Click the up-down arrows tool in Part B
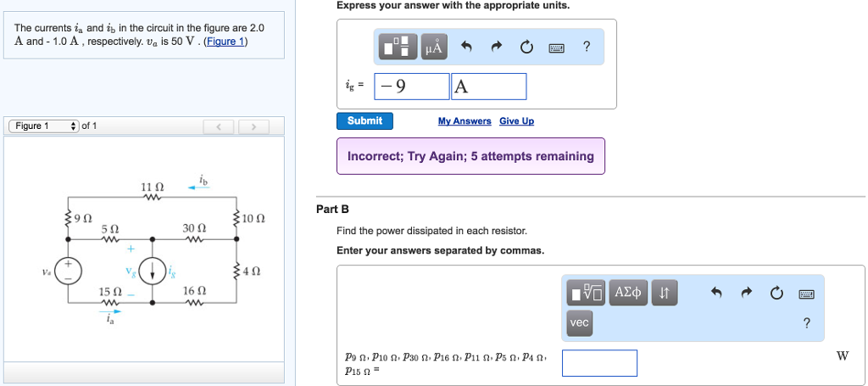 (x=665, y=293)
